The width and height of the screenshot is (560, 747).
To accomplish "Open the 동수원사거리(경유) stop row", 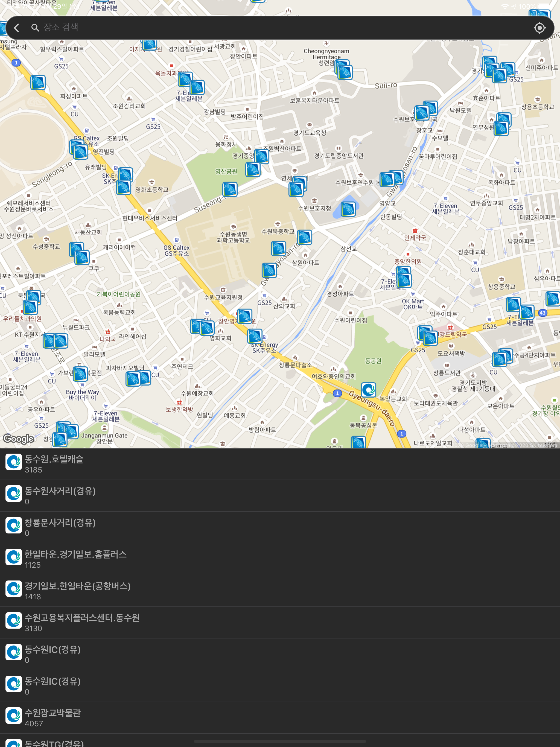I will [280, 496].
